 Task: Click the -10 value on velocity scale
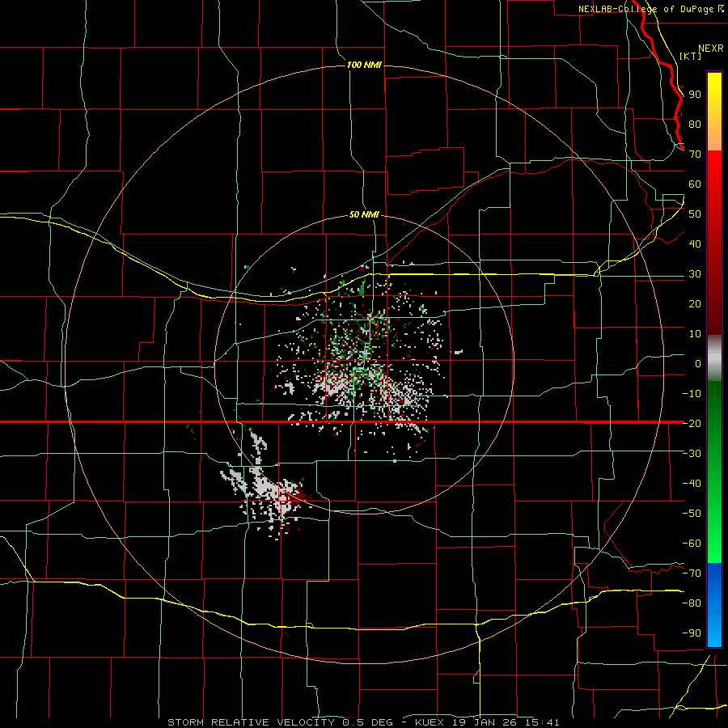tap(692, 394)
